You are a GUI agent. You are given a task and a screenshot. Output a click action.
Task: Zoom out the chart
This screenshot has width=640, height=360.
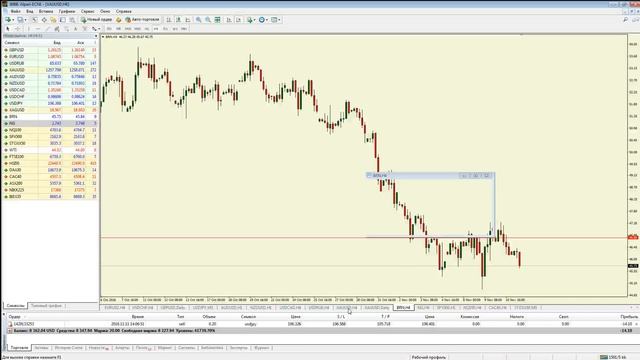(x=208, y=20)
